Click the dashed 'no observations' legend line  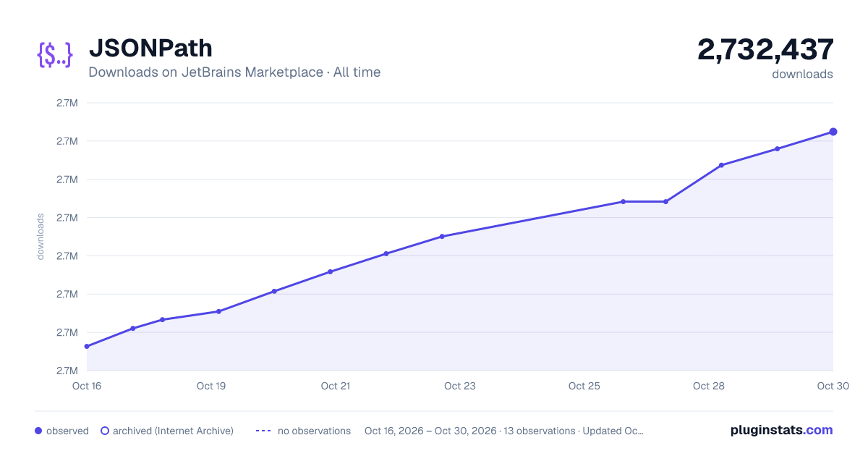[263, 431]
